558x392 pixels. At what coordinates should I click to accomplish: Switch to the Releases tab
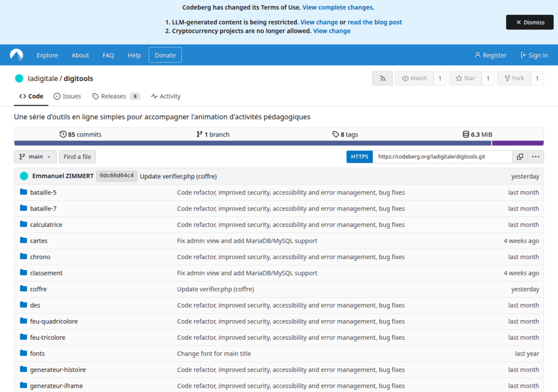[116, 96]
